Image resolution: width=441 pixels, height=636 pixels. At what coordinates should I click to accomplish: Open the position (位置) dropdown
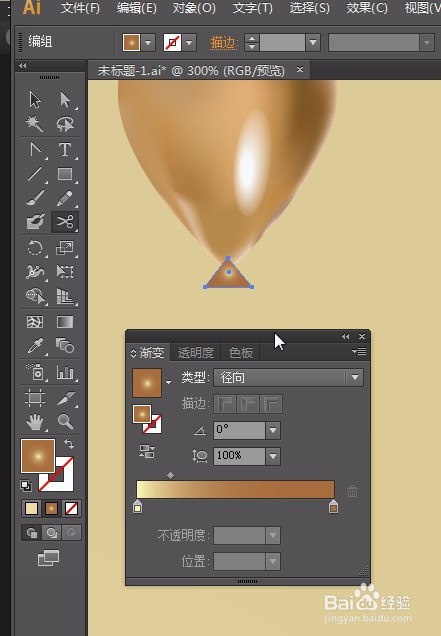coord(273,562)
